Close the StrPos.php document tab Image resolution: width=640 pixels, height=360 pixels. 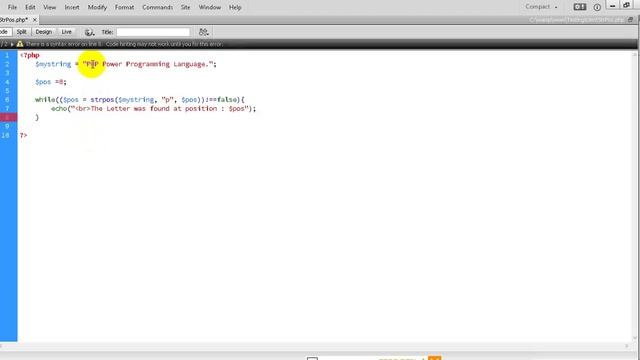click(x=35, y=20)
